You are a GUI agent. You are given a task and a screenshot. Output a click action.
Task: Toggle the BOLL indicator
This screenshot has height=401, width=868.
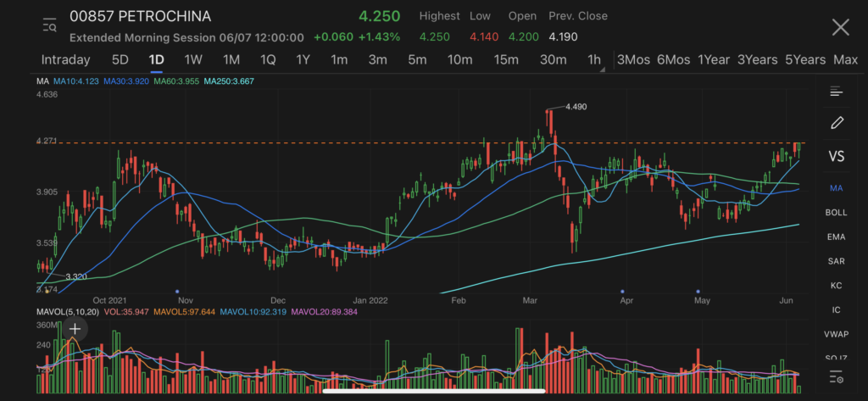(x=836, y=213)
